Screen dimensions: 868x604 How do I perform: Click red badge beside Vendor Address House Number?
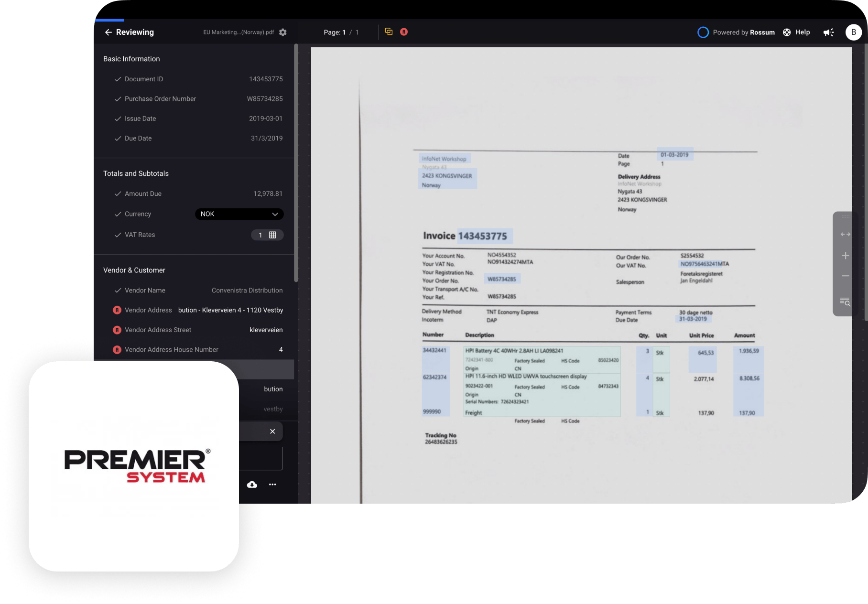(117, 350)
